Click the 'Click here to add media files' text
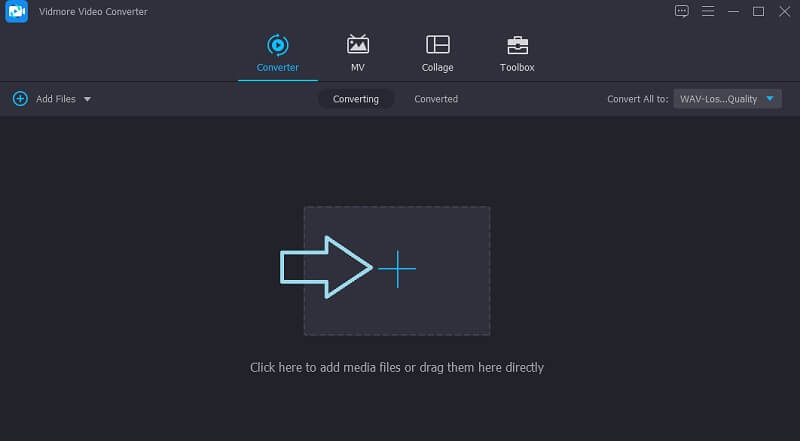The width and height of the screenshot is (800, 441). tap(396, 367)
